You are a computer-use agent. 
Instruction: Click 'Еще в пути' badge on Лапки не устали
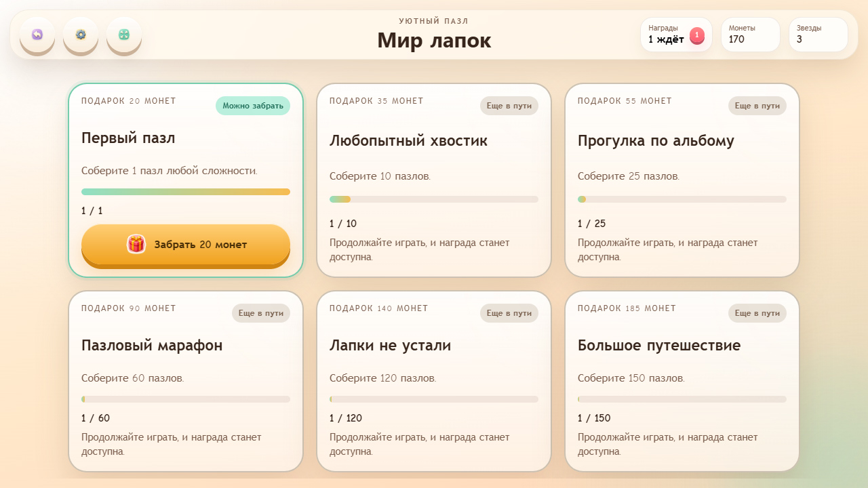point(509,313)
